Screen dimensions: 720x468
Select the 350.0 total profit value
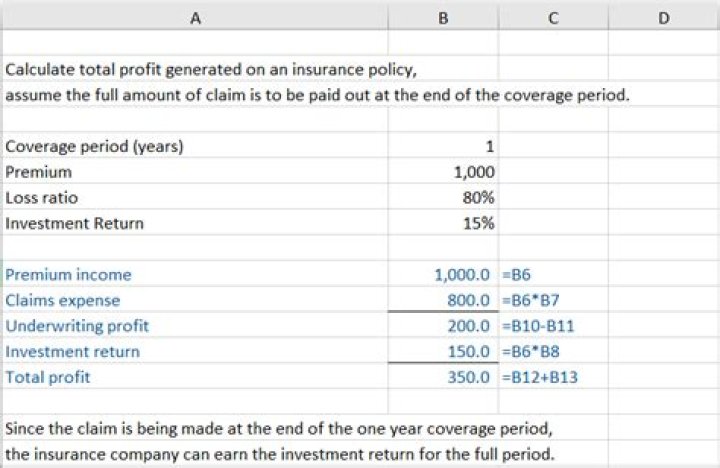(443, 378)
